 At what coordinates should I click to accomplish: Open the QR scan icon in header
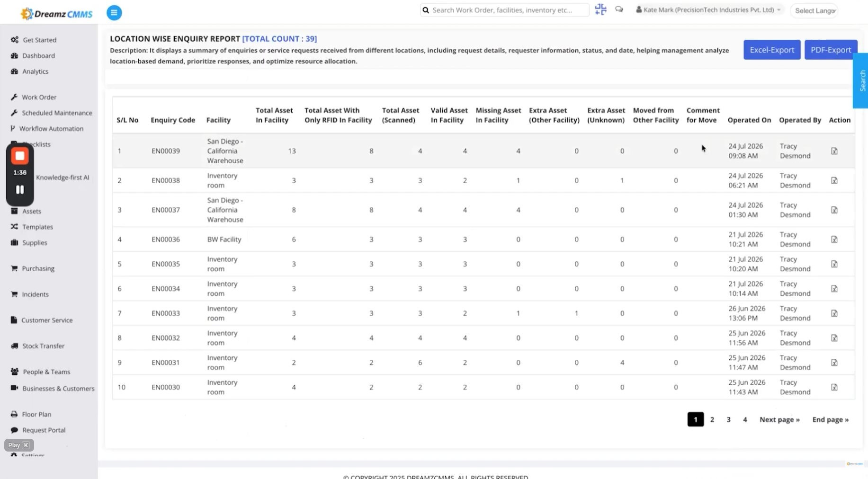pyautogui.click(x=600, y=9)
